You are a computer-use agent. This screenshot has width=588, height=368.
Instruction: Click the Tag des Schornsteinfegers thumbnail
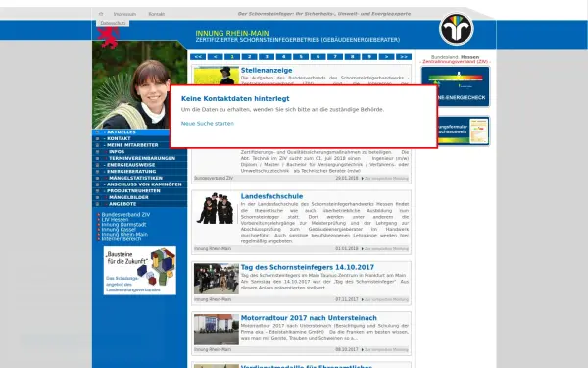[217, 279]
